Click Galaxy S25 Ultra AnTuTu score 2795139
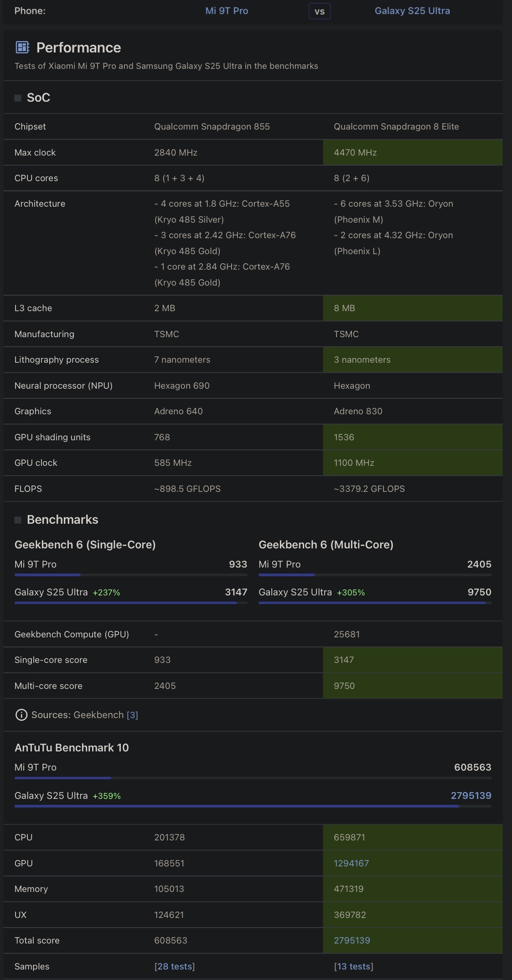512x980 pixels. coord(471,796)
